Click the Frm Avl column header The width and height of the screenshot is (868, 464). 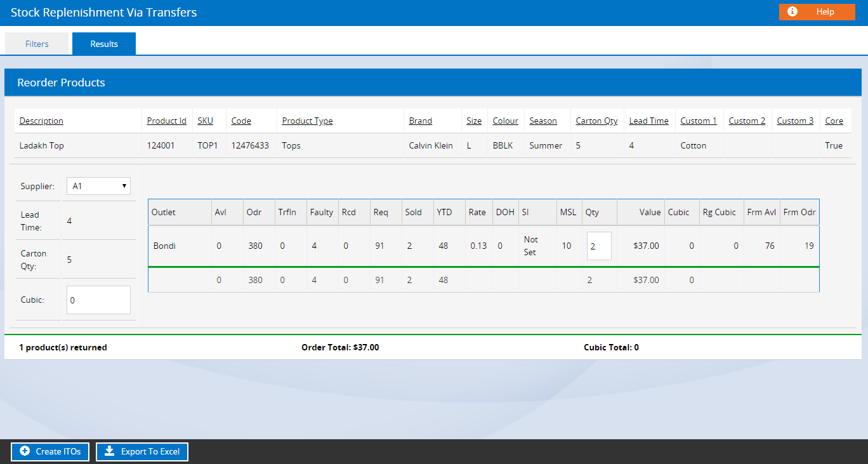point(762,212)
